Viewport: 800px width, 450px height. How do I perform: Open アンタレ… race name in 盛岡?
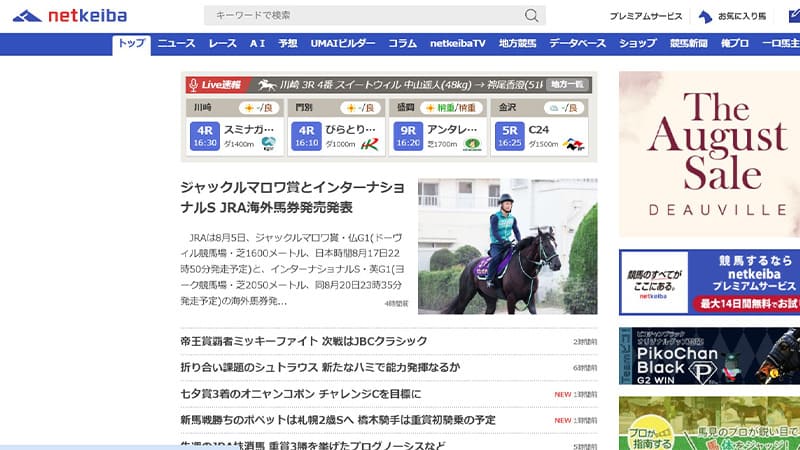452,130
